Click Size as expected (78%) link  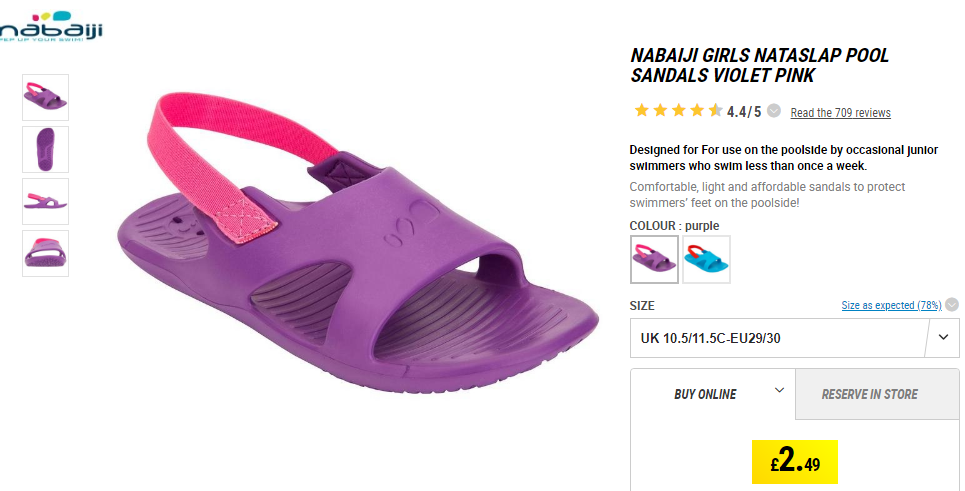[891, 305]
